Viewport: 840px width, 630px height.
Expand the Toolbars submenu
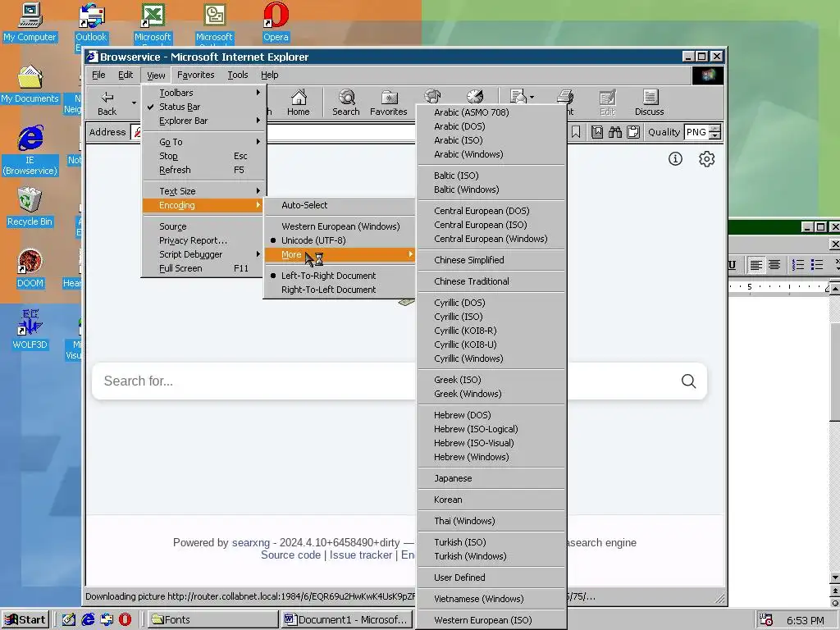203,93
